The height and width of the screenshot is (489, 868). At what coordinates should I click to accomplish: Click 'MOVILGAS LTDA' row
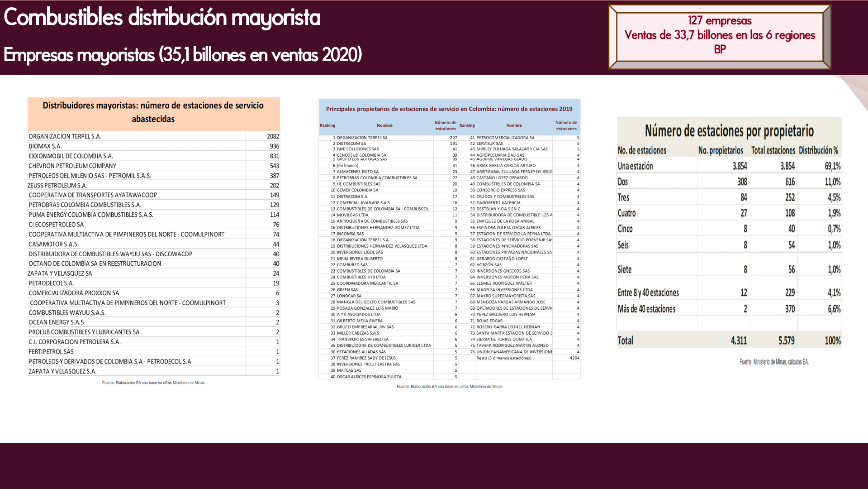pos(389,215)
